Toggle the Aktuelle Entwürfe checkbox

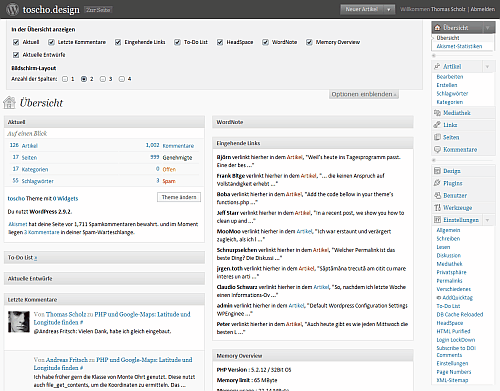(16, 55)
